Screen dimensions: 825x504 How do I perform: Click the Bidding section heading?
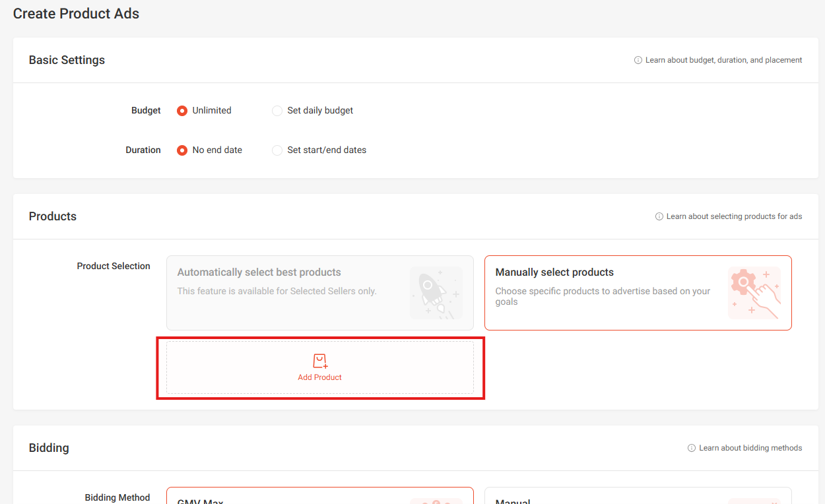[49, 448]
